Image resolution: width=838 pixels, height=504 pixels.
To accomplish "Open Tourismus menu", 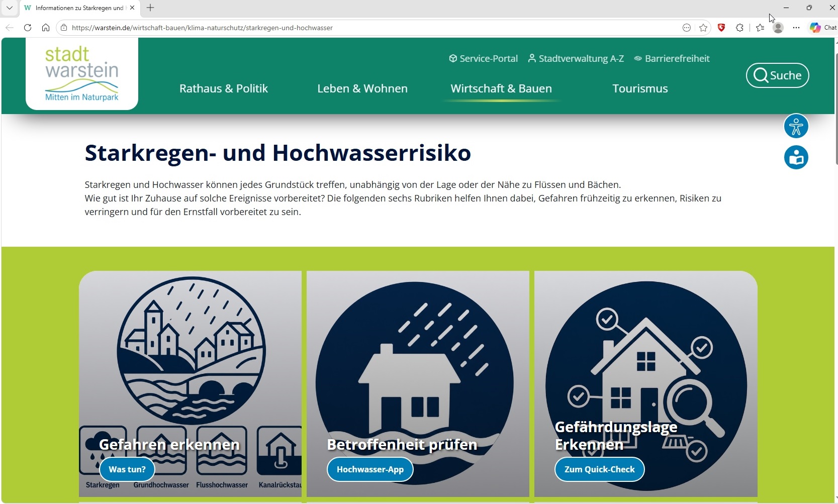I will [640, 88].
